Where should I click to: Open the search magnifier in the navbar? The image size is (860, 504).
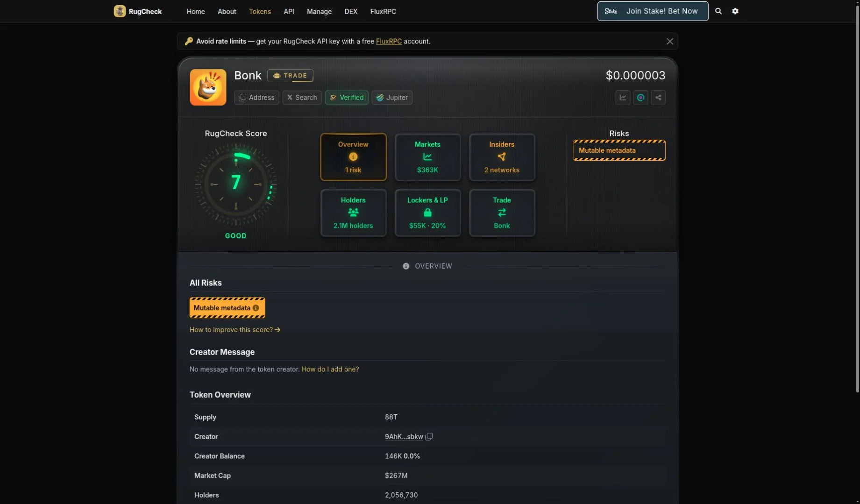point(718,11)
